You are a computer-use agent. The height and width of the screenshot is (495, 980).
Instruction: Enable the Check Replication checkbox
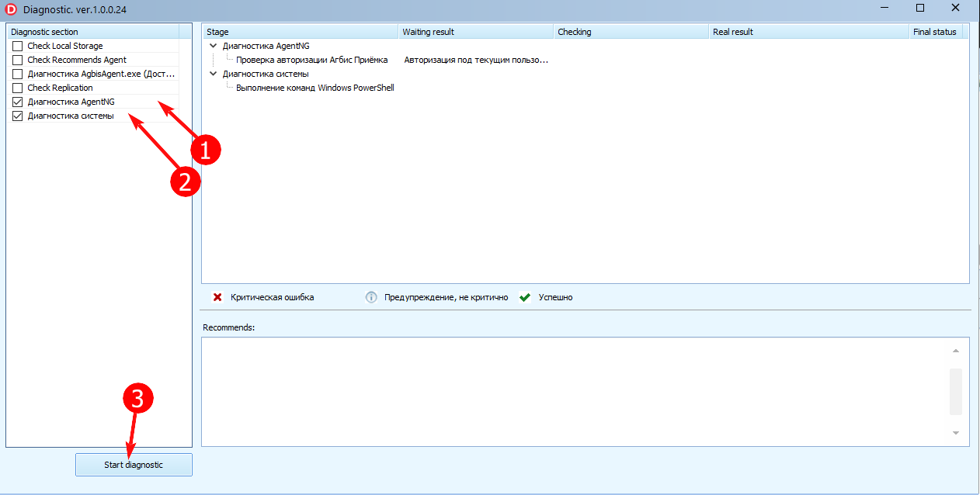pyautogui.click(x=17, y=88)
